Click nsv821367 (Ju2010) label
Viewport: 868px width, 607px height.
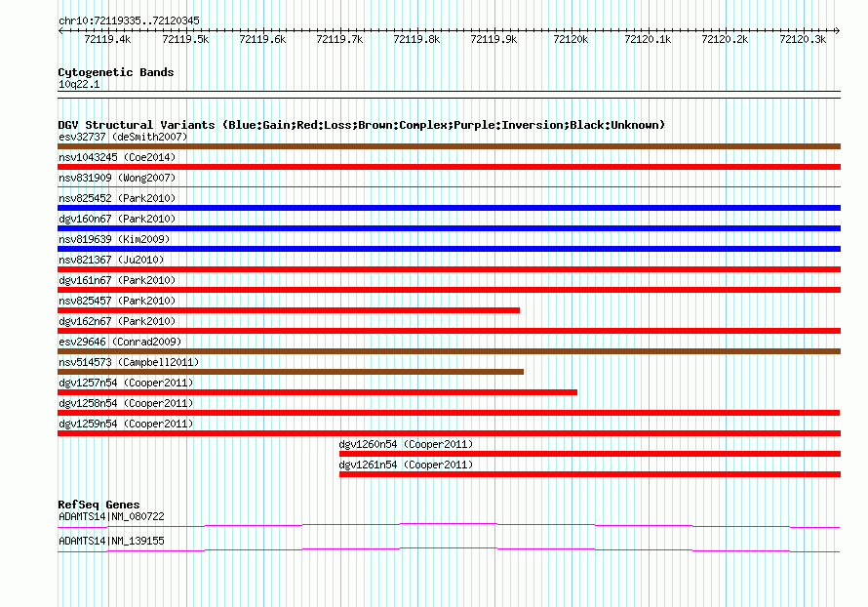111,260
